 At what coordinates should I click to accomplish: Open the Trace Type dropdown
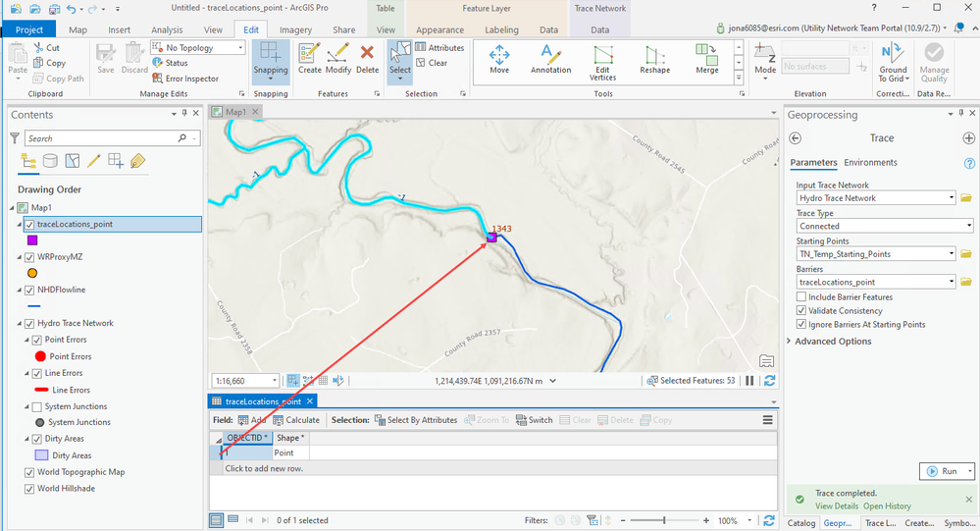[x=969, y=226]
